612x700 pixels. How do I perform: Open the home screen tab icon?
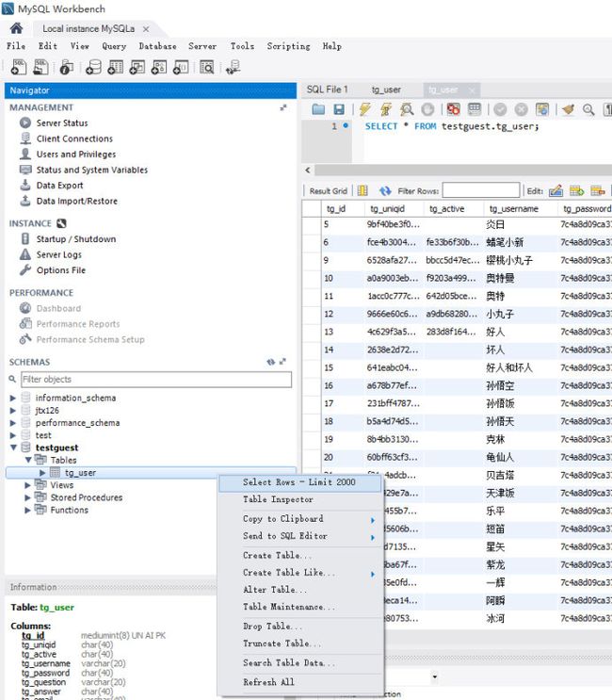[17, 28]
